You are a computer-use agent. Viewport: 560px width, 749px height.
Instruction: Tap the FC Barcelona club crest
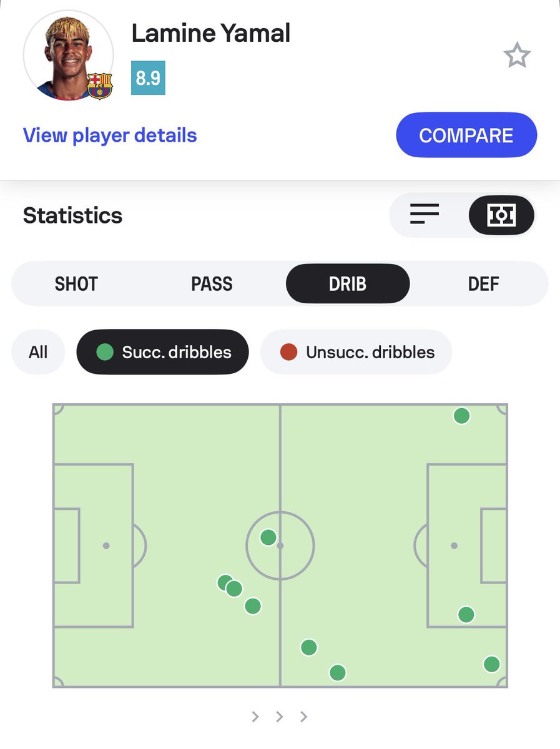(x=99, y=86)
